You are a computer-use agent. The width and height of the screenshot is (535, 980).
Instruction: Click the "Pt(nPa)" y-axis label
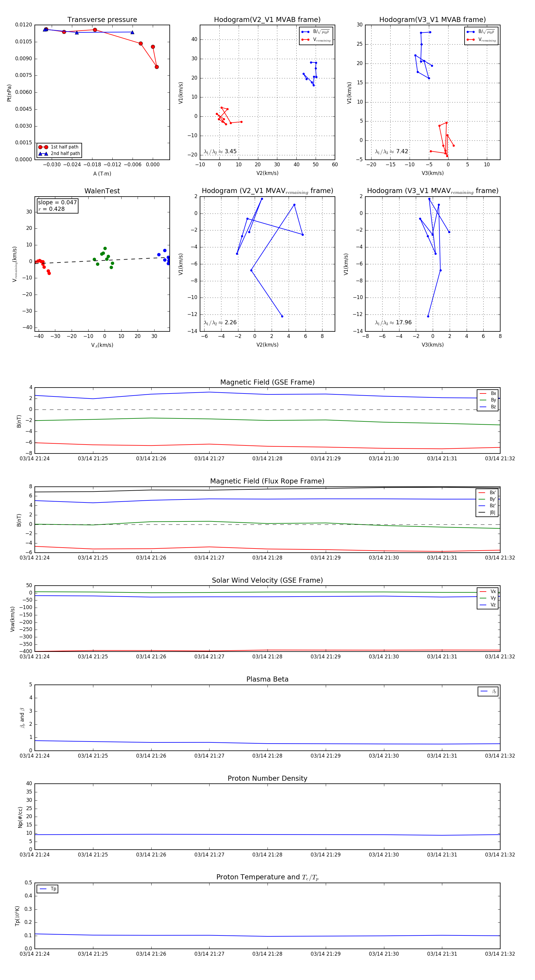pos(9,93)
